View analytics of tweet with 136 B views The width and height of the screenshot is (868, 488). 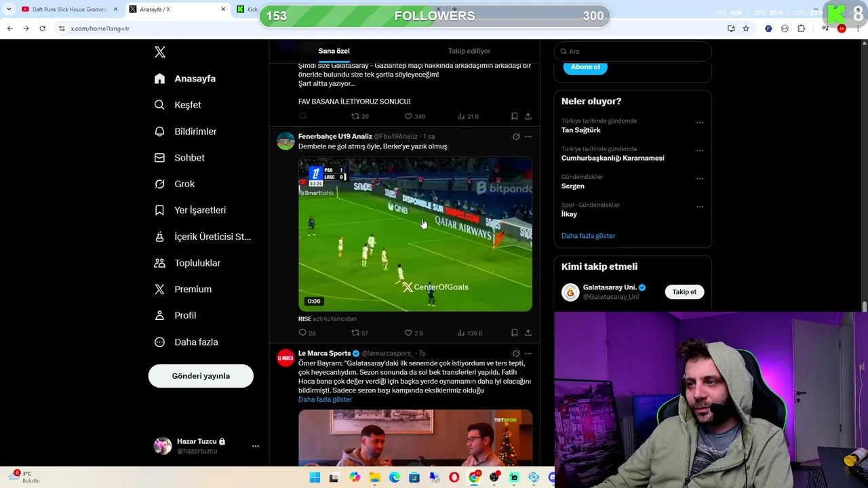470,333
